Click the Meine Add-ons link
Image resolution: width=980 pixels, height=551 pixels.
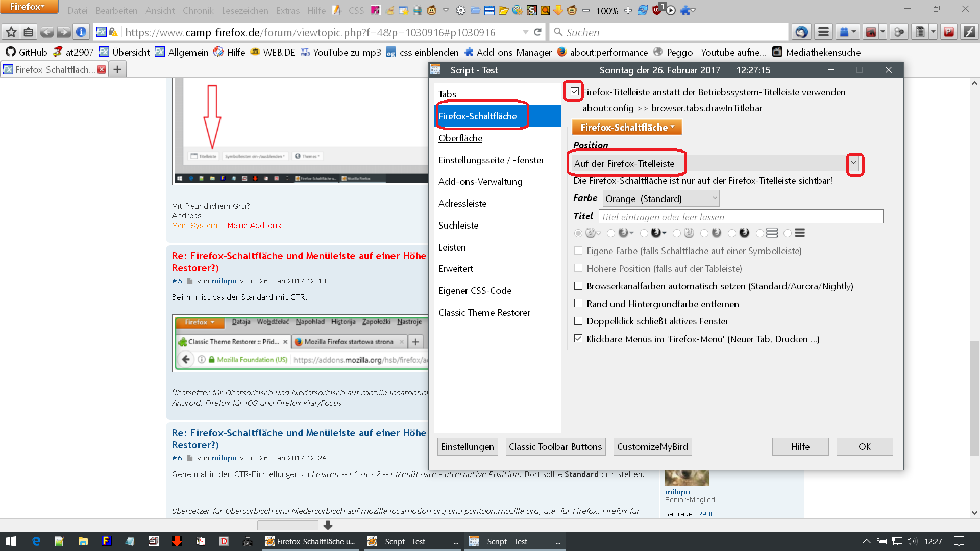point(254,226)
